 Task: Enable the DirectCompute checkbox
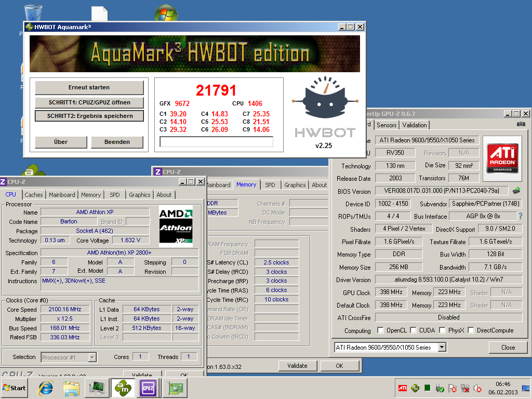coord(471,330)
